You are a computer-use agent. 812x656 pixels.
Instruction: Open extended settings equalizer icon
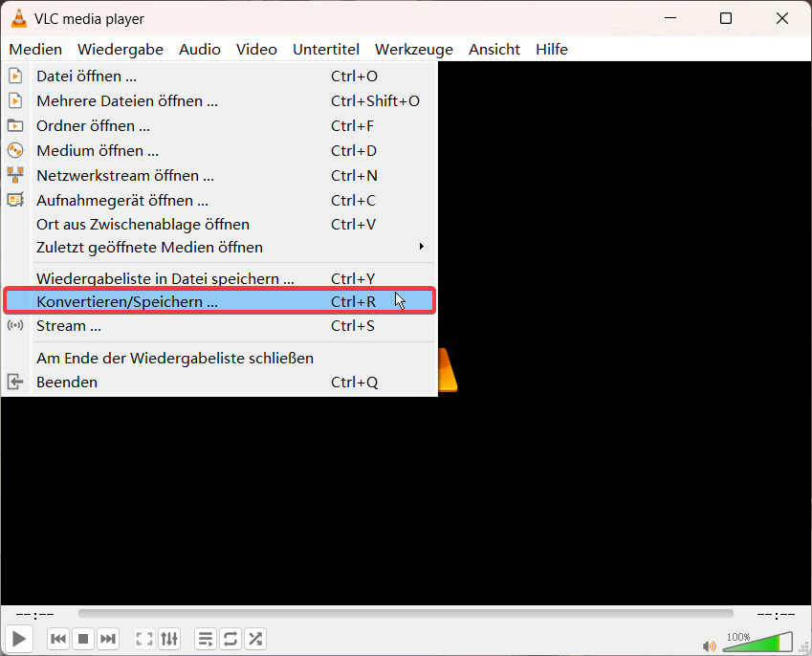(169, 639)
